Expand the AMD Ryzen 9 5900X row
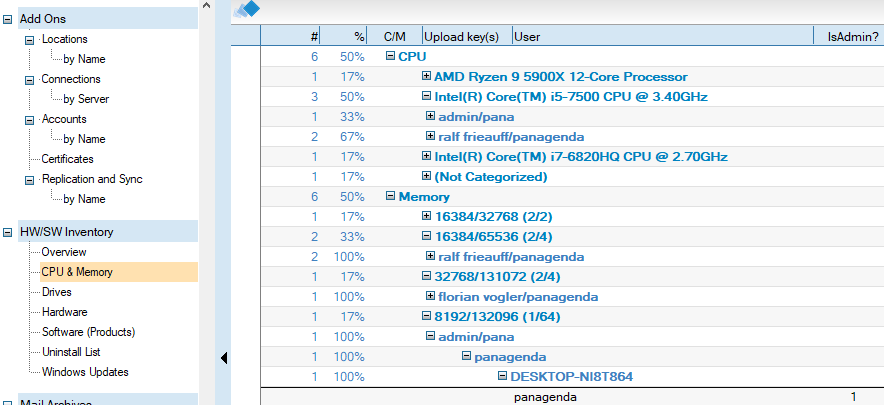The height and width of the screenshot is (405, 884). [x=426, y=76]
